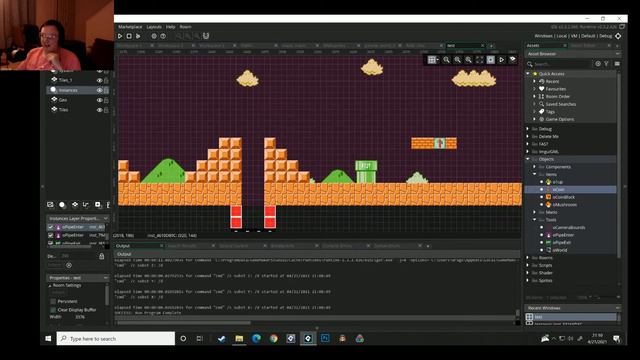Create a new instance layer icon
The width and height of the screenshot is (640, 360).
click(62, 204)
